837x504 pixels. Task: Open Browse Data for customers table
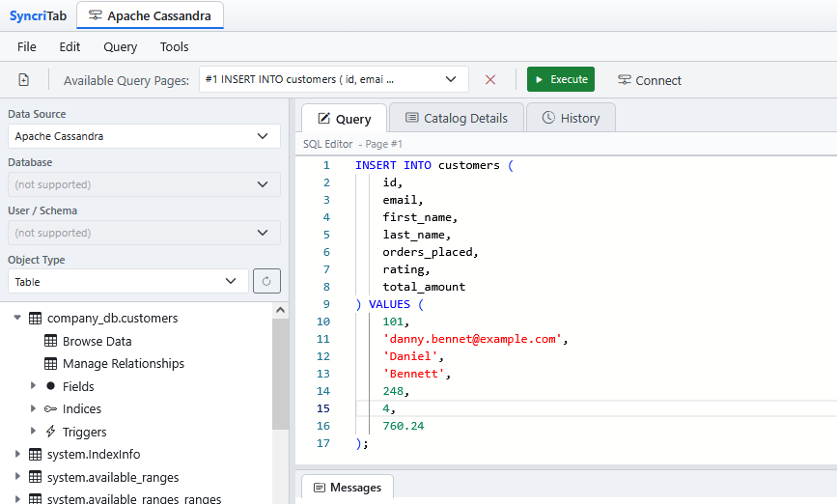coord(97,341)
